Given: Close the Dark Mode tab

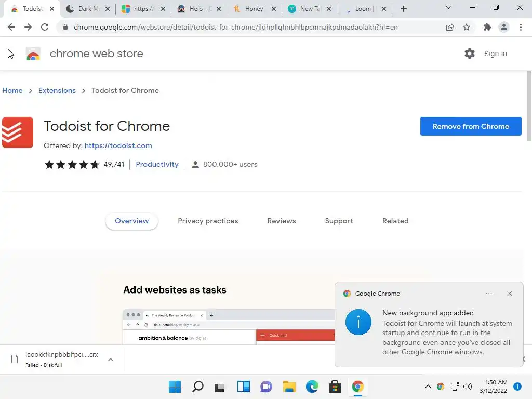Looking at the screenshot, I should (108, 9).
